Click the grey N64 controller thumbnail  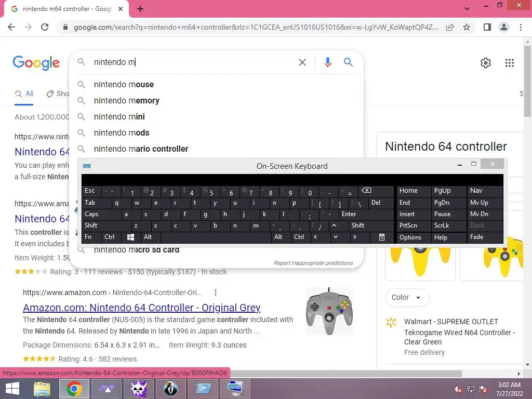tap(329, 312)
